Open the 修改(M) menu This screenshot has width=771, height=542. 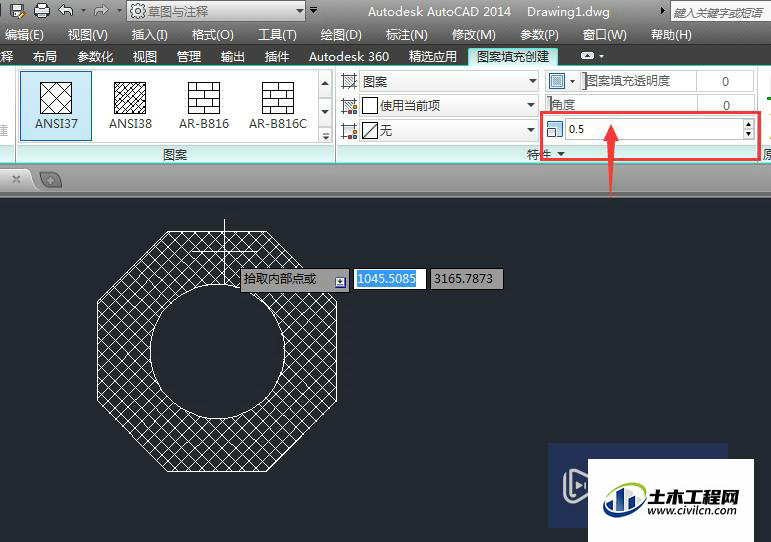[474, 35]
